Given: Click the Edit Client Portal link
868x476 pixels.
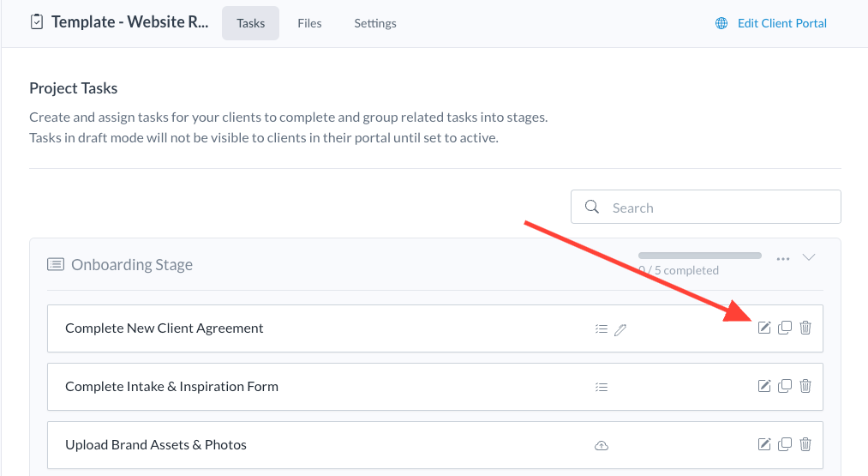Looking at the screenshot, I should pos(781,23).
